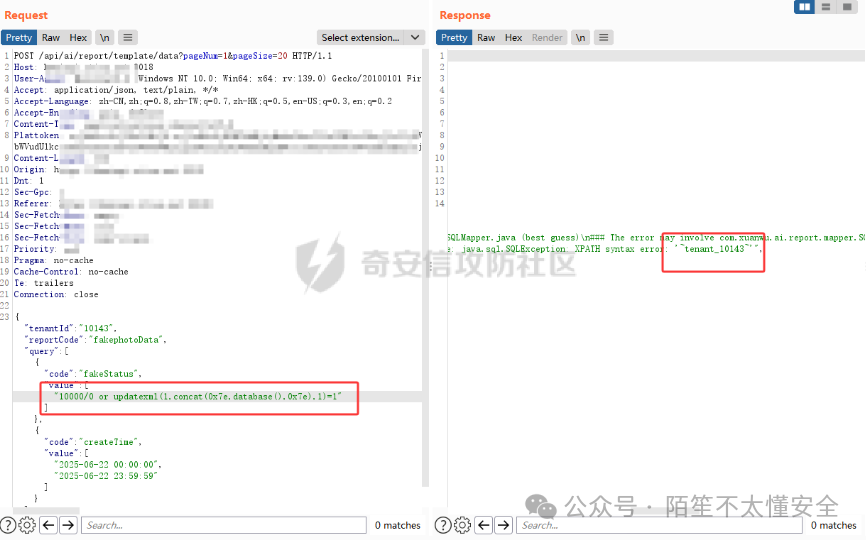The width and height of the screenshot is (866, 541).
Task: Click the POST /api/ai/report request line
Action: pos(173,56)
